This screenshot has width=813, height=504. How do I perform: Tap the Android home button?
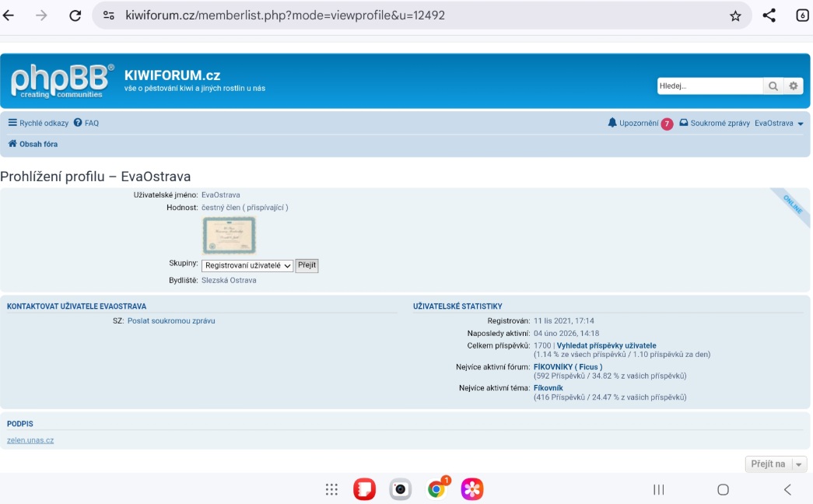tap(724, 489)
